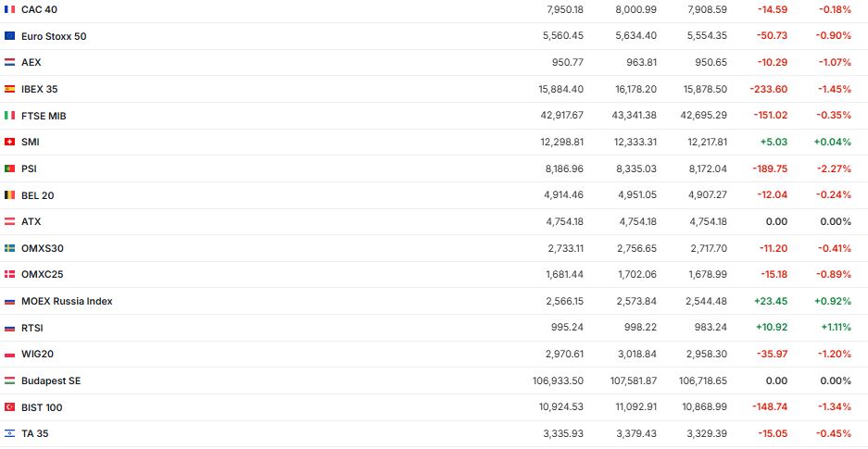868x449 pixels.
Task: Click the PSI change percentage -2.27%
Action: tap(834, 168)
